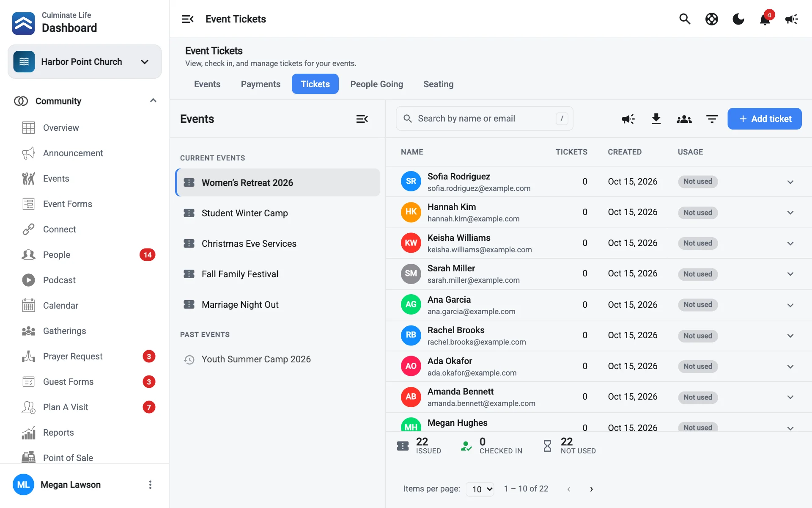The height and width of the screenshot is (508, 812).
Task: Open the Harbor Point Church organization dropdown
Action: coord(85,62)
